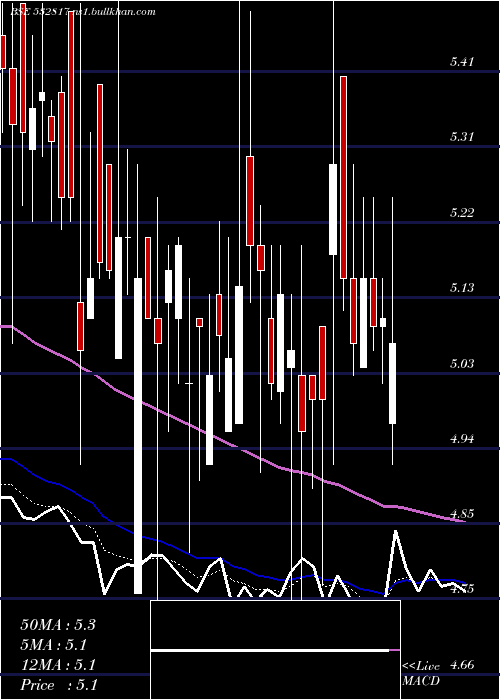This screenshot has width=500, height=700.
Task: Click the <<Live label
Action: click(x=421, y=666)
